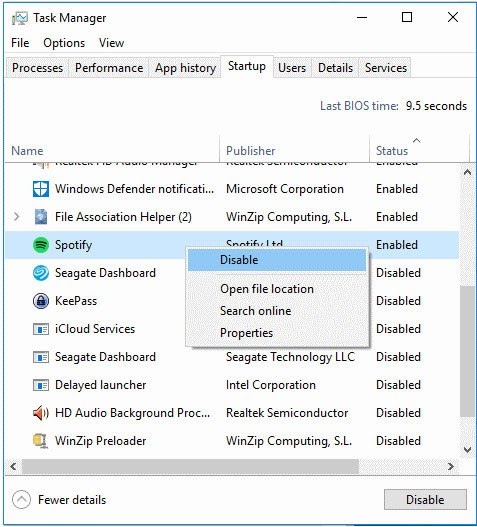Switch to the Performance tab
This screenshot has width=477, height=527.
click(109, 68)
